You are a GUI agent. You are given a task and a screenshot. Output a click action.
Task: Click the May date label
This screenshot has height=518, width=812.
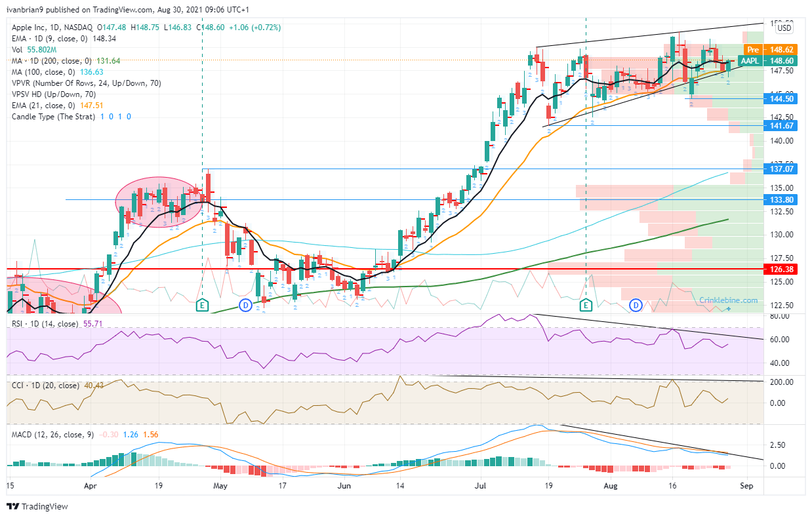(220, 487)
